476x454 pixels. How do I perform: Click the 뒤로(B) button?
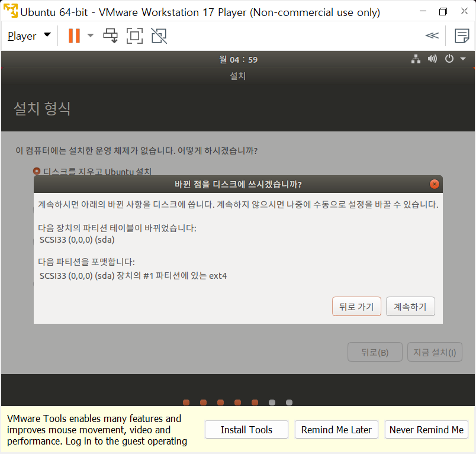coord(375,352)
